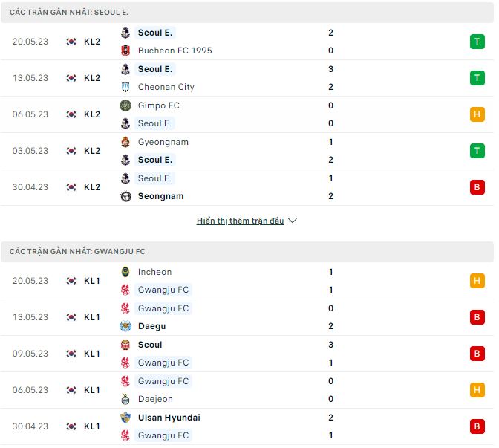Click the Gyeongnam club crest
This screenshot has height=448, width=499.
125,142
